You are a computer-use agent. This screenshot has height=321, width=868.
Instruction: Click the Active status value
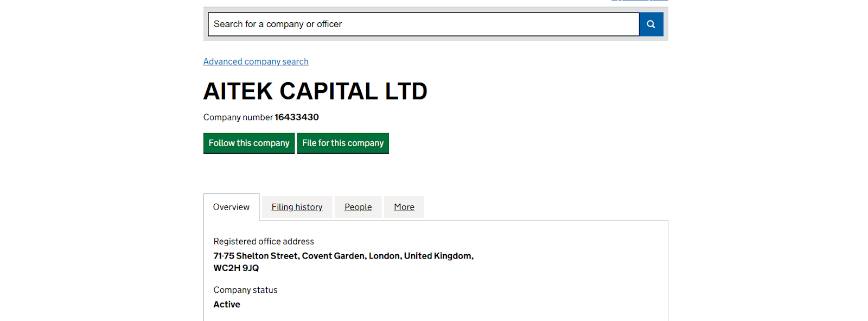227,305
